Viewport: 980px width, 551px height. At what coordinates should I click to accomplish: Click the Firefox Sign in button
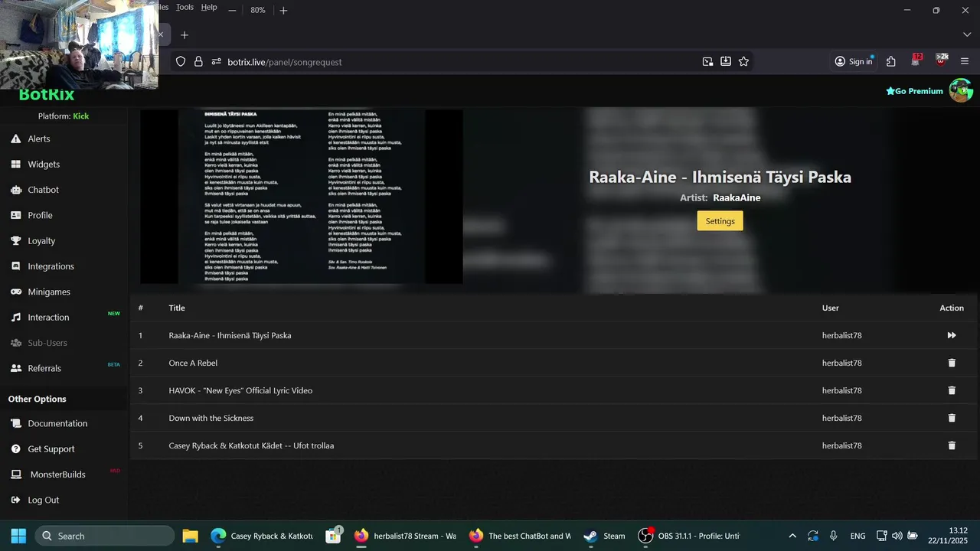(854, 62)
